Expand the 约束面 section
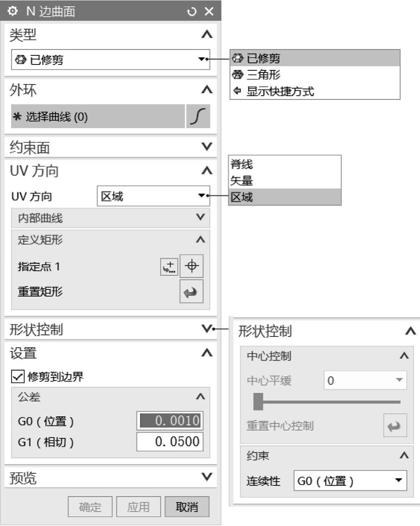This screenshot has height=526, width=420. click(111, 148)
